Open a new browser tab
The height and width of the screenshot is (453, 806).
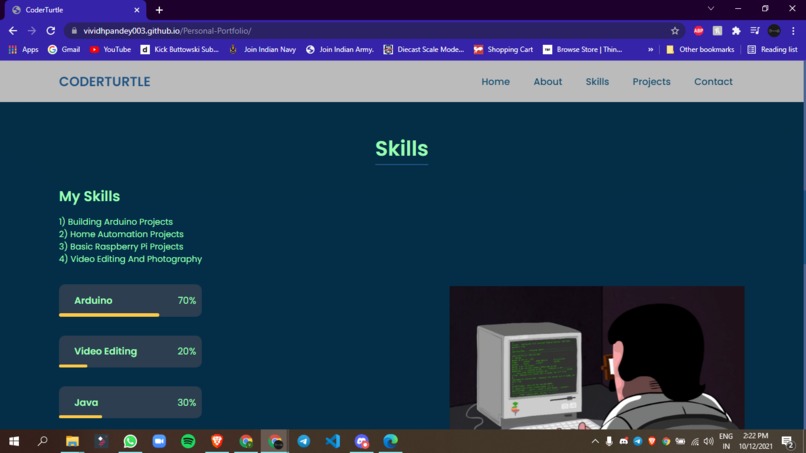coord(159,10)
